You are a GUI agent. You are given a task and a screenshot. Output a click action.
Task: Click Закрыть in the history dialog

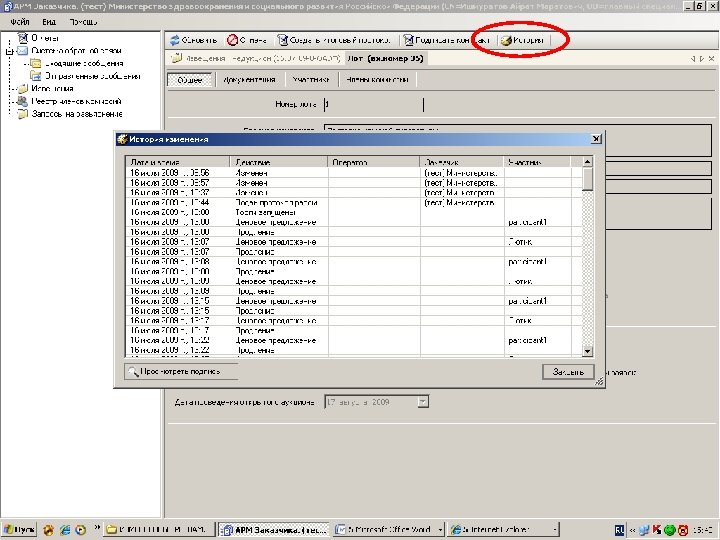(568, 372)
